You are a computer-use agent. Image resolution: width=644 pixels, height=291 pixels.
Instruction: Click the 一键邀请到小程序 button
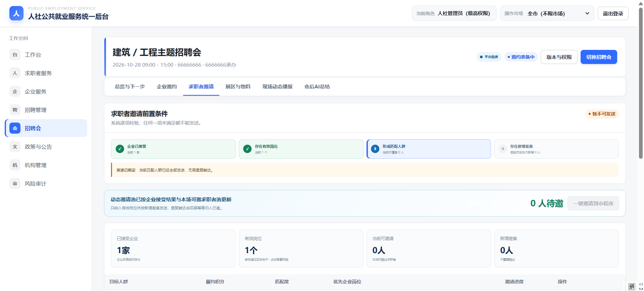click(593, 203)
